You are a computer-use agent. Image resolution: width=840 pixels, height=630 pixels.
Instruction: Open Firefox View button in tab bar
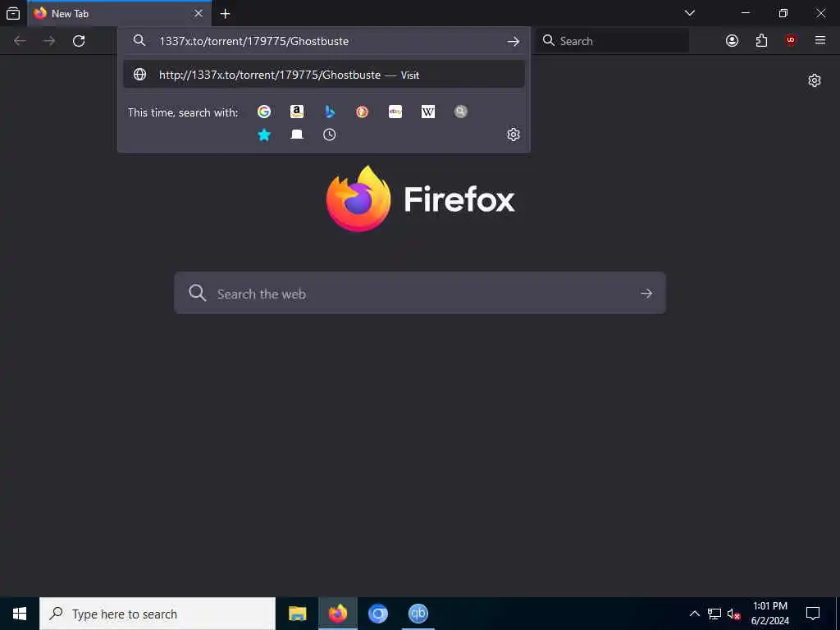coord(13,13)
